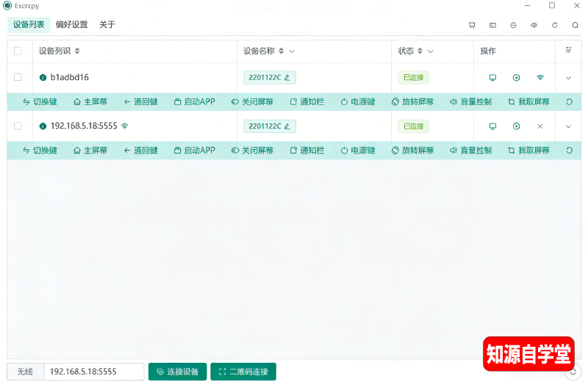The image size is (588, 382).
Task: Switch to the 偏好设置 tab
Action: pyautogui.click(x=71, y=25)
